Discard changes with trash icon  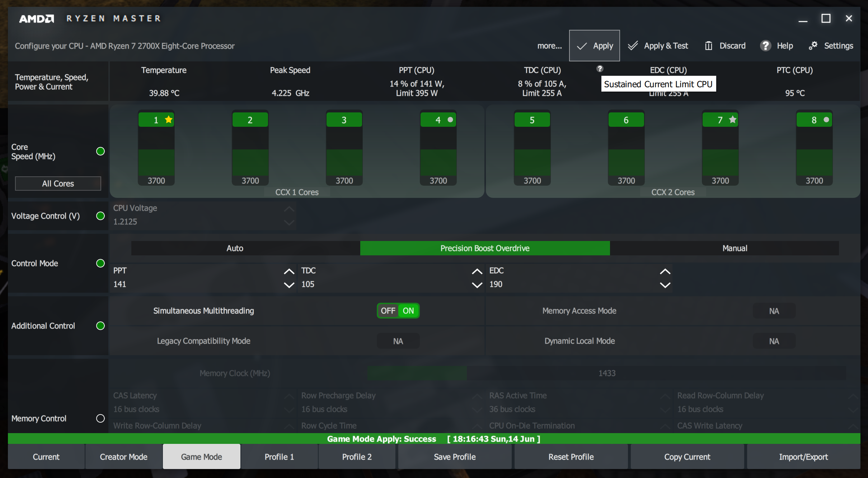pos(725,46)
